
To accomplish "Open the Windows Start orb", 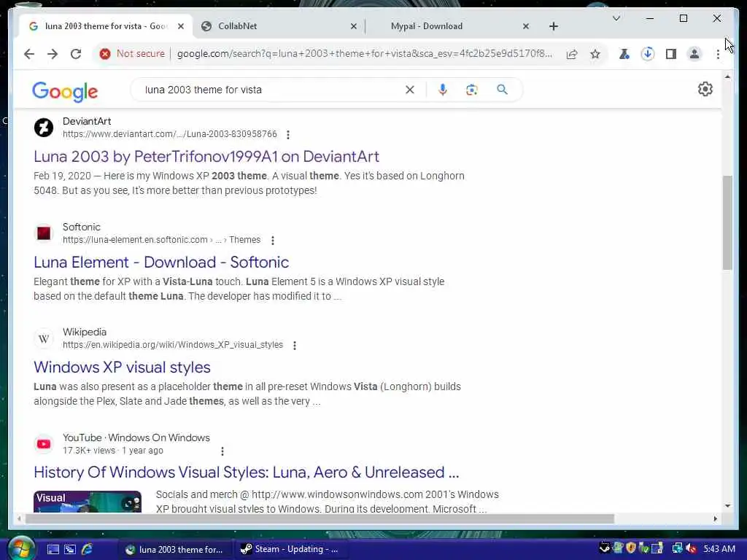I will point(20,548).
